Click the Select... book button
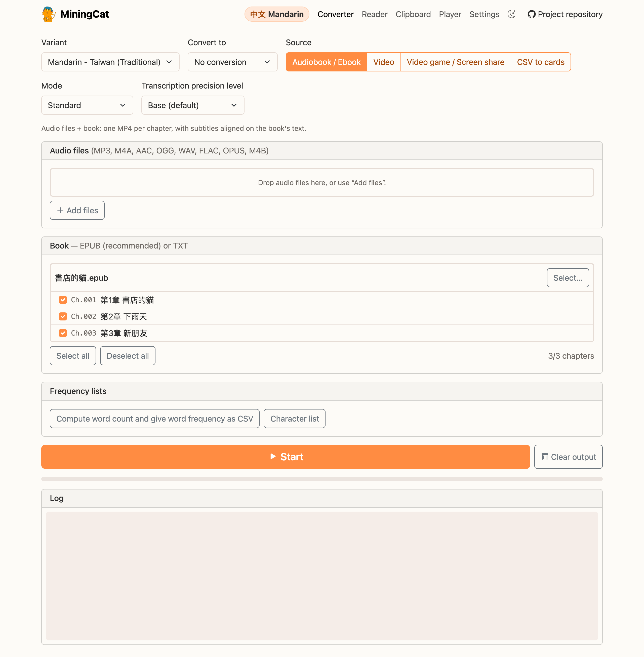 (x=568, y=278)
